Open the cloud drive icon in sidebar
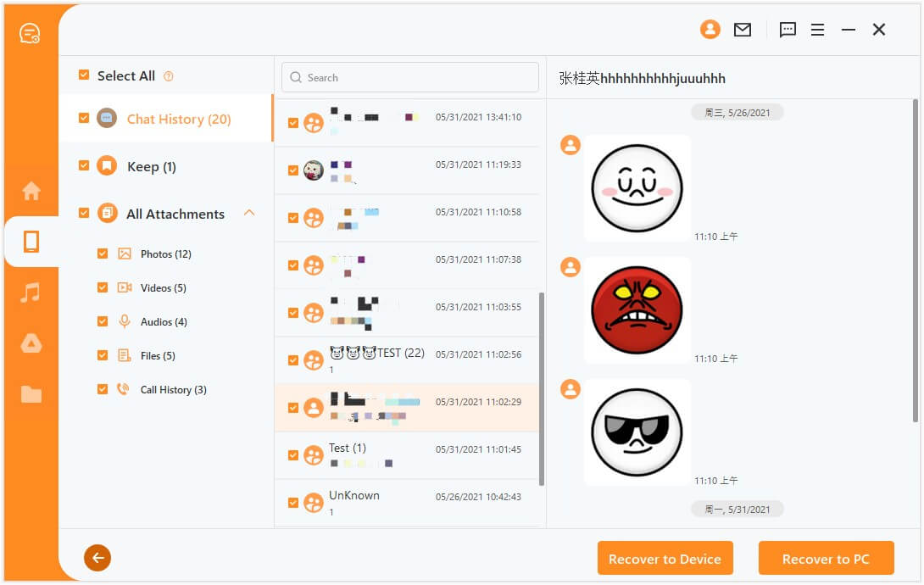The width and height of the screenshot is (924, 585). coord(31,343)
